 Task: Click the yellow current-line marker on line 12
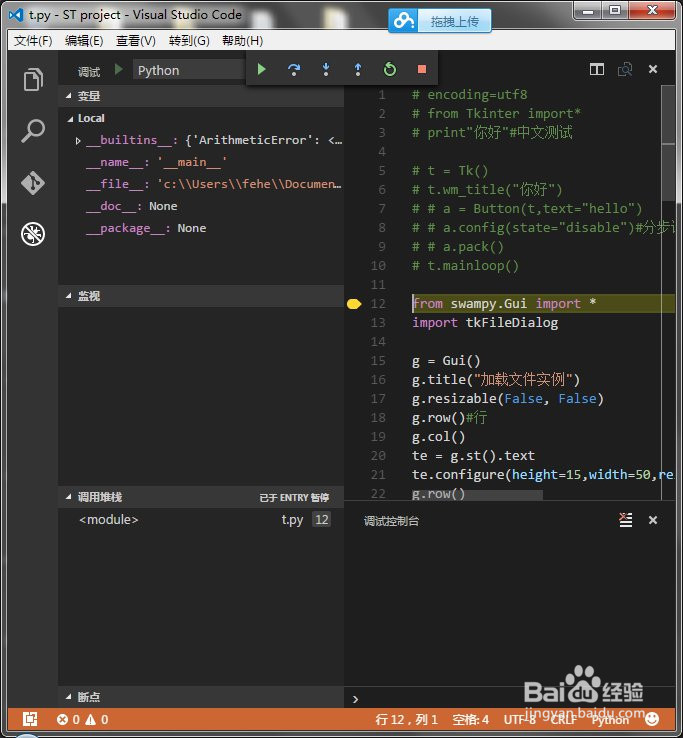click(x=354, y=304)
